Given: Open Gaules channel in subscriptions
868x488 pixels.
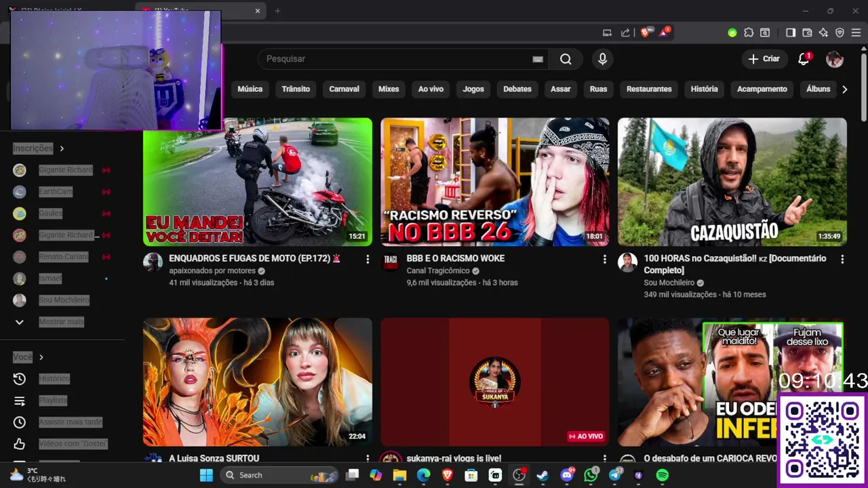Looking at the screenshot, I should pos(51,213).
